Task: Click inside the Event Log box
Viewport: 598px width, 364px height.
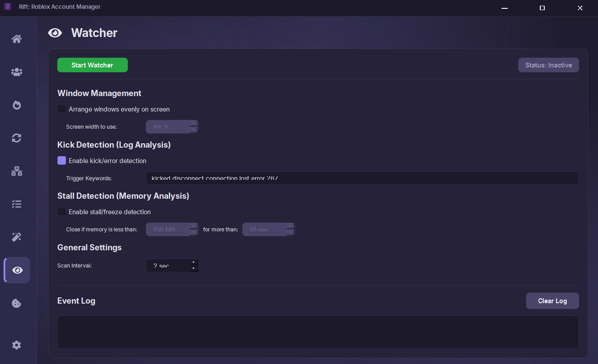Action: (318, 332)
